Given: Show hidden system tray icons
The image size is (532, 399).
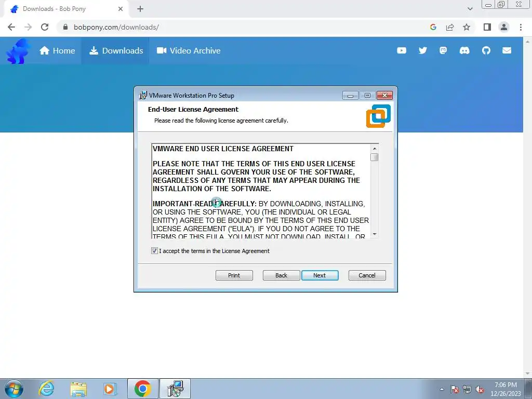Looking at the screenshot, I should pyautogui.click(x=442, y=389).
